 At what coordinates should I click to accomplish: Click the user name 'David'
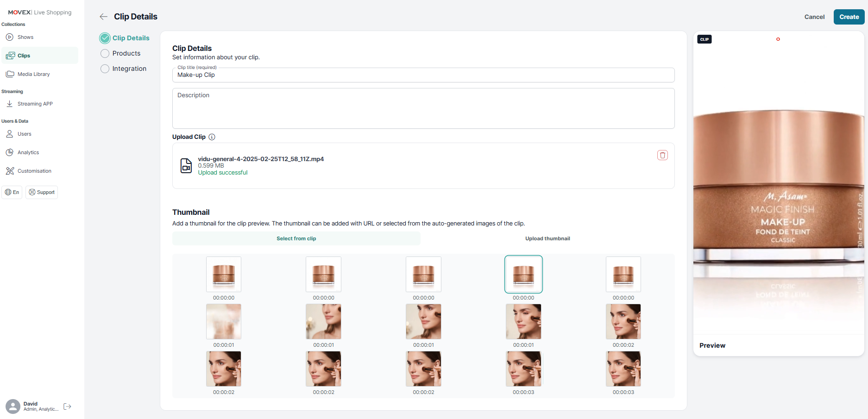pyautogui.click(x=31, y=404)
